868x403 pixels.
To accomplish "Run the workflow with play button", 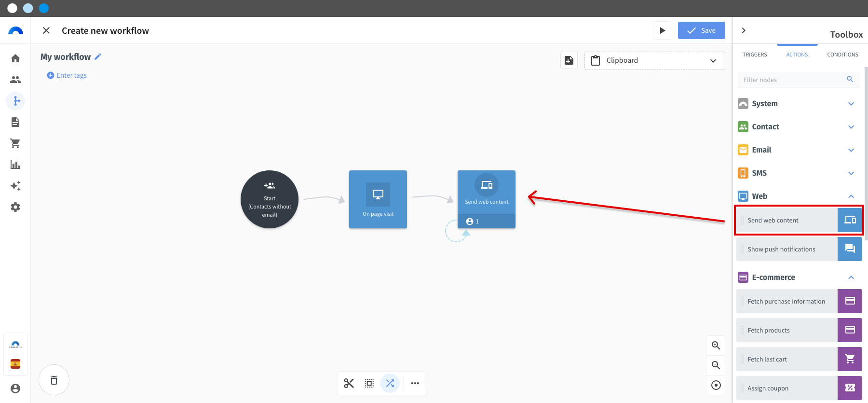I will coord(662,30).
